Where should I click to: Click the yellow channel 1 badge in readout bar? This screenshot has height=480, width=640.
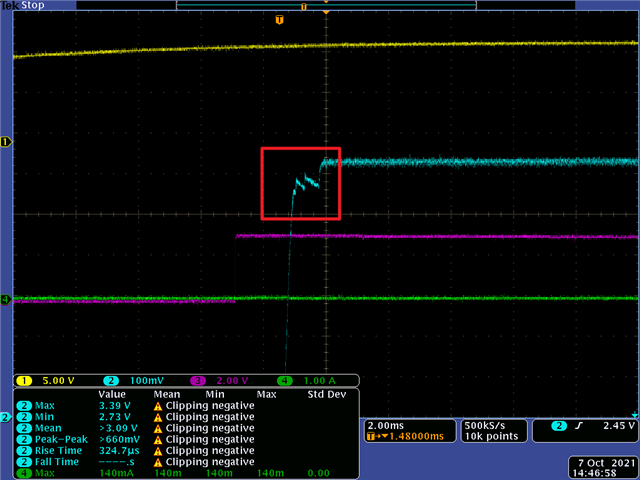(x=24, y=381)
